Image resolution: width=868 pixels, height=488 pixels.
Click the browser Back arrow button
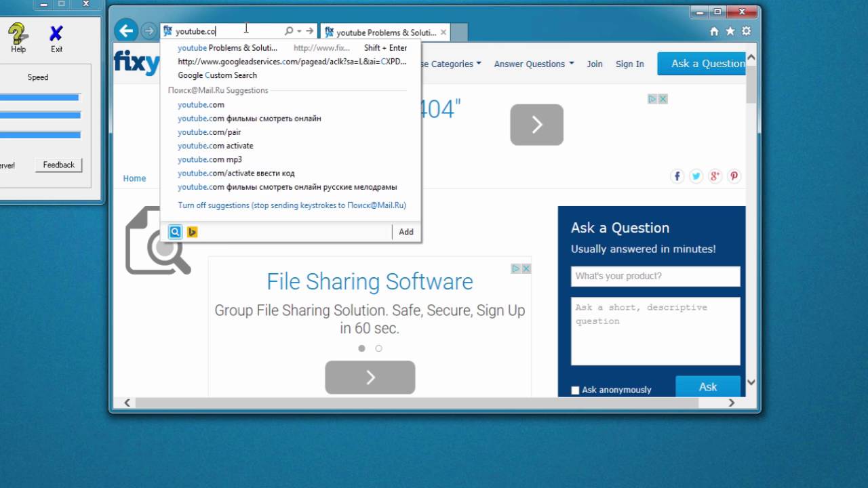[x=125, y=30]
